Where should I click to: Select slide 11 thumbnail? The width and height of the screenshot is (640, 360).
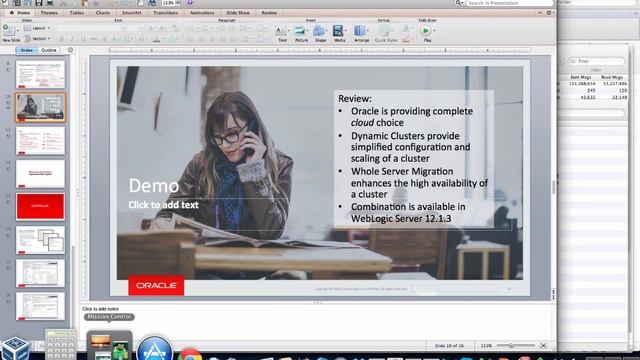[40, 140]
